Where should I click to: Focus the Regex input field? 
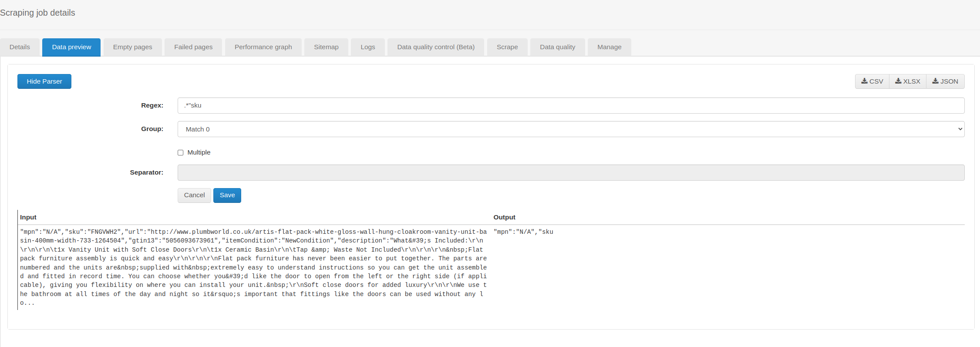point(571,106)
